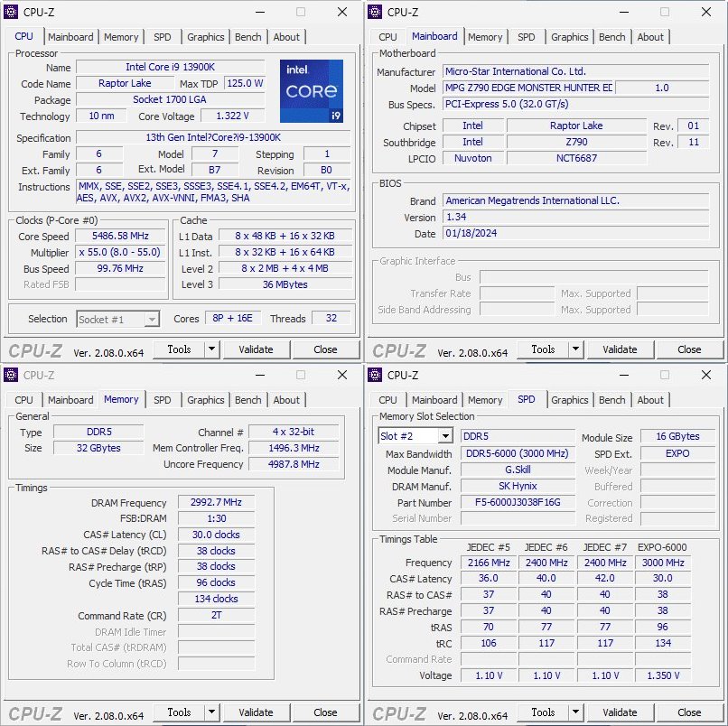The height and width of the screenshot is (726, 728).
Task: Switch to CPU tab in the Mainboard window
Action: (x=387, y=37)
